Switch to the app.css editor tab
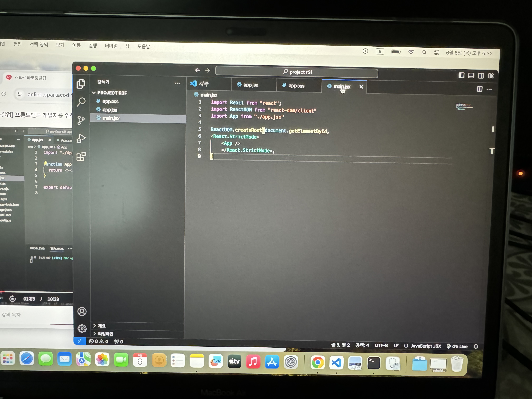 coord(299,86)
